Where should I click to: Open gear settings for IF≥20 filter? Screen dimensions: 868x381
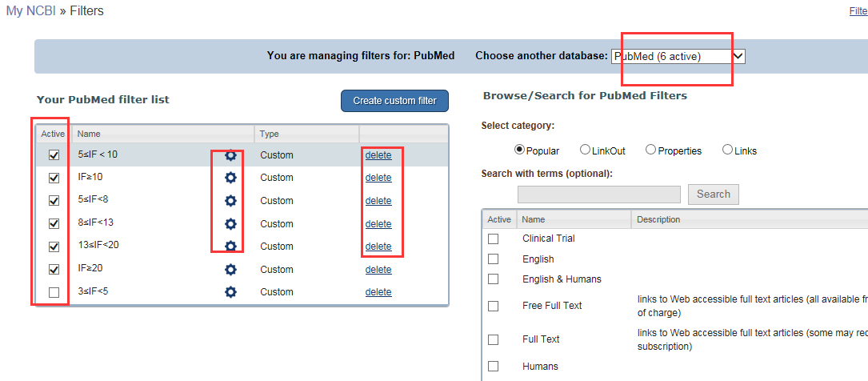tap(230, 270)
